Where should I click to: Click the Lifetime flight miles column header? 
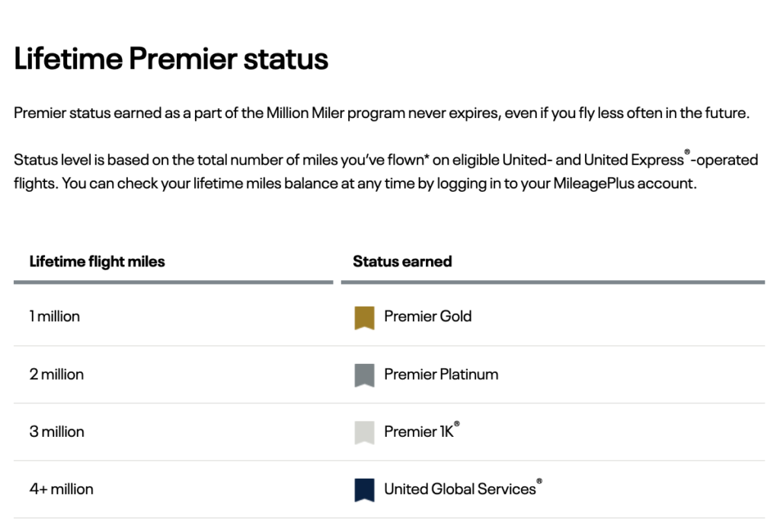(97, 262)
